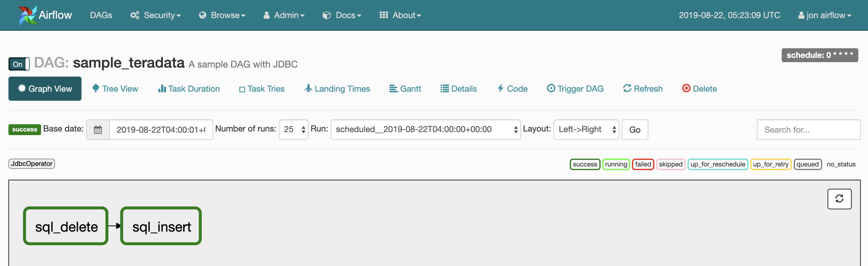Toggle the DAG On/Off switch

click(x=19, y=64)
